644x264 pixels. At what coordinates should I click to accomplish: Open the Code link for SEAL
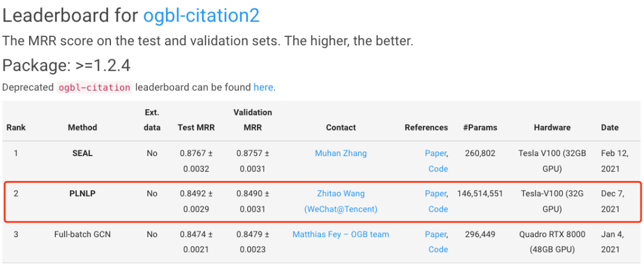pos(438,169)
